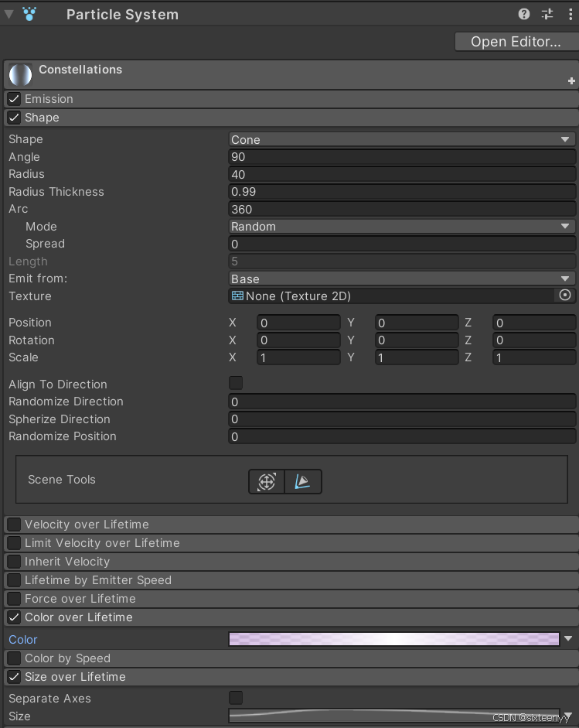The image size is (579, 728).
Task: Click the Arc field with value 360
Action: (x=402, y=209)
